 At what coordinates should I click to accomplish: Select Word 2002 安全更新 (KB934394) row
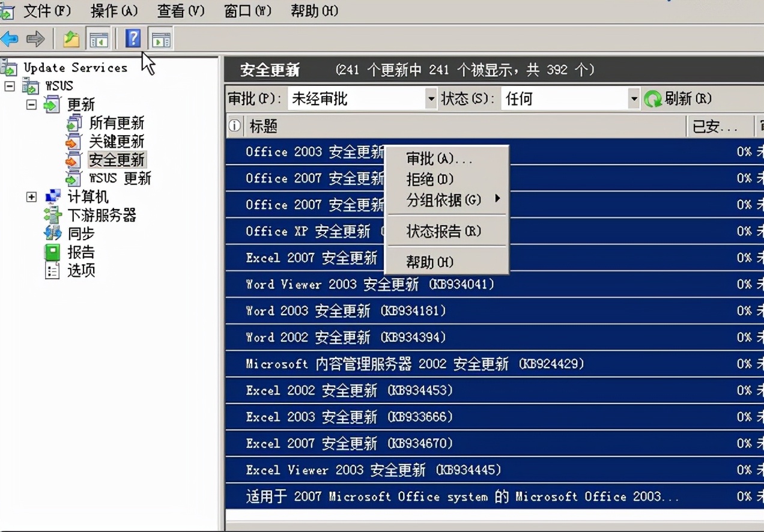(x=495, y=337)
